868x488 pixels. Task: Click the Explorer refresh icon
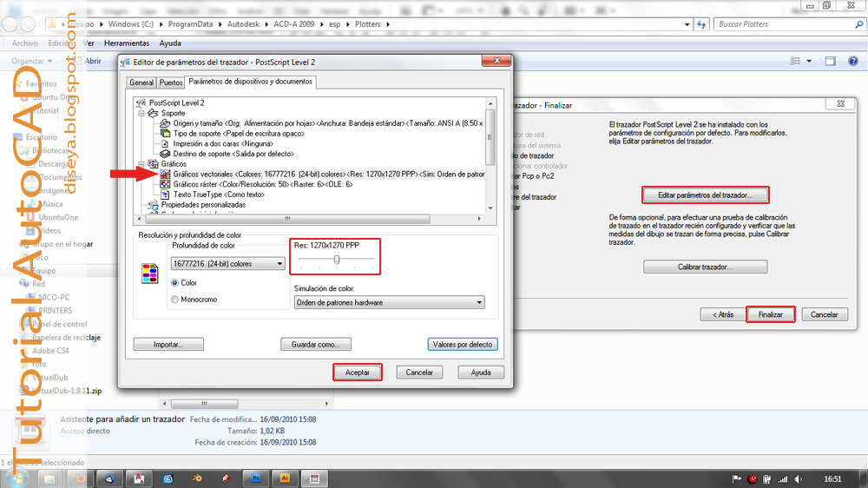tap(701, 24)
